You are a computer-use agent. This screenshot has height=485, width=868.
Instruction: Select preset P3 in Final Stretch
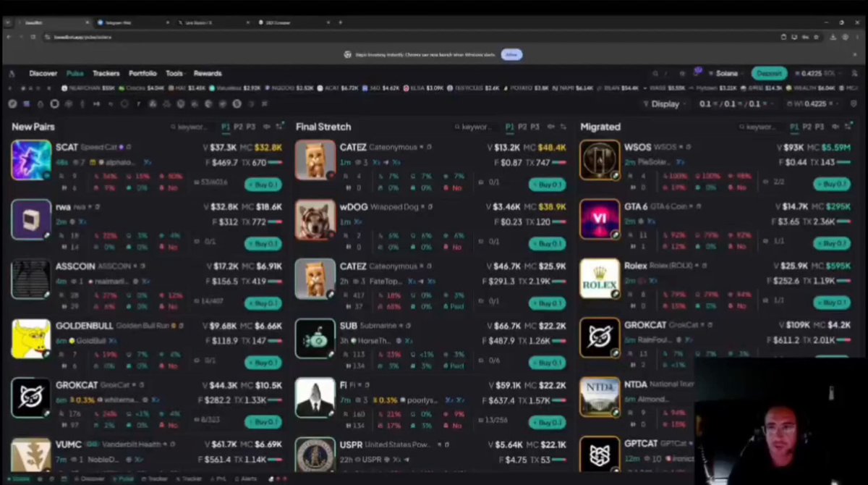point(535,127)
